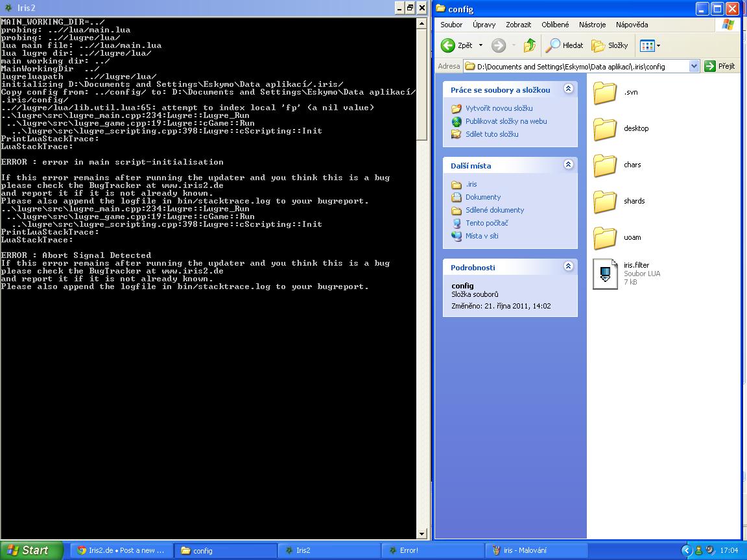Image resolution: width=747 pixels, height=560 pixels.
Task: Click the green Zpět back arrow icon
Action: point(447,45)
